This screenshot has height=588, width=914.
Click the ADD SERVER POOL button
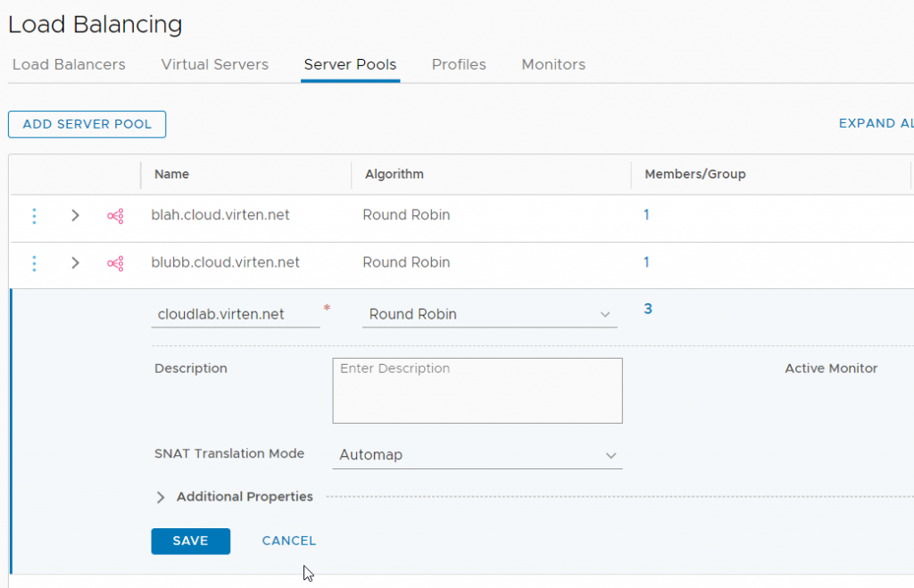point(87,124)
